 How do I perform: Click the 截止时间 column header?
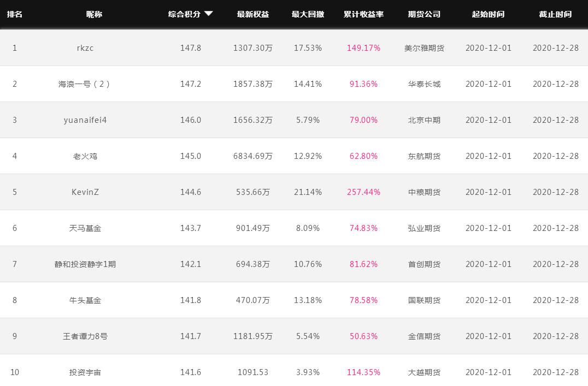555,14
